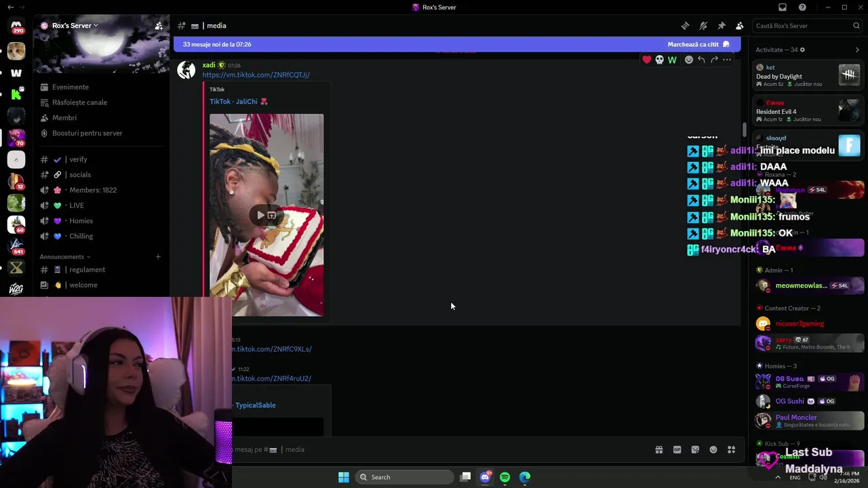
Task: Reply to xadi's message with reply arrow
Action: pos(701,60)
